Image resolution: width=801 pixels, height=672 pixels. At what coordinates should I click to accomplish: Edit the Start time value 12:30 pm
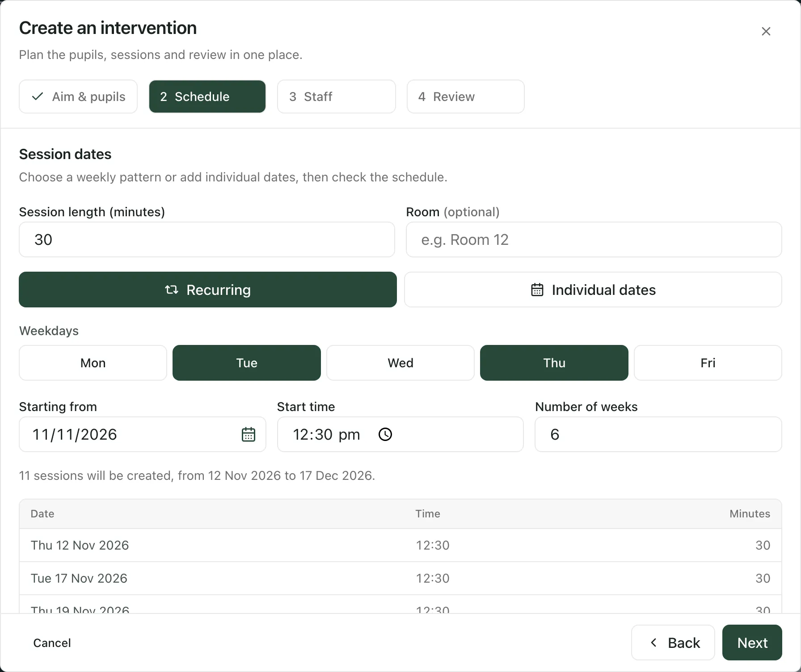[x=326, y=434]
